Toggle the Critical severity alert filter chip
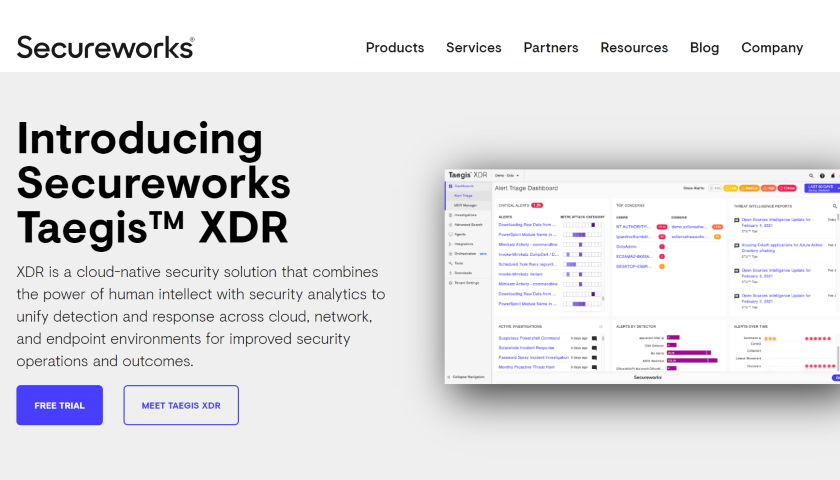Viewport: 840px width, 480px height. click(787, 188)
